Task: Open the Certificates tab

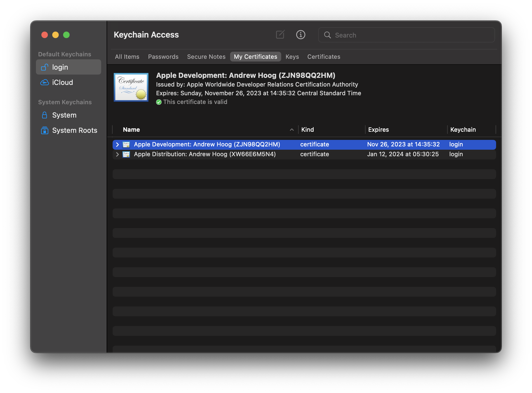Action: click(324, 57)
